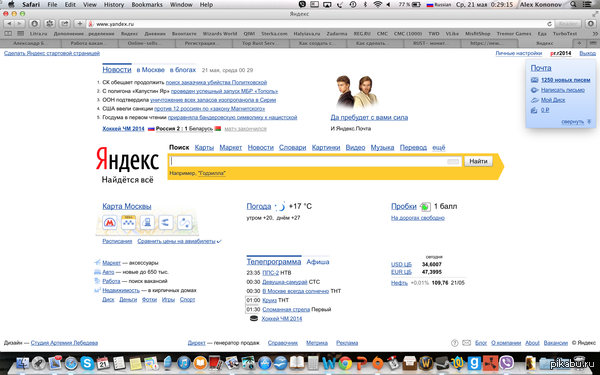Open the Личные настройки link
Viewport: 600px width, 375px height.
pyautogui.click(x=518, y=54)
